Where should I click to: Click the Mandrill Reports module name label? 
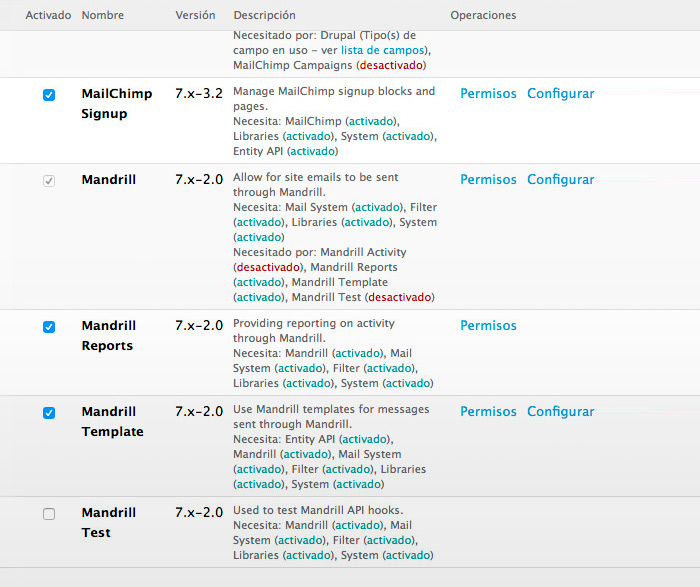click(x=109, y=335)
